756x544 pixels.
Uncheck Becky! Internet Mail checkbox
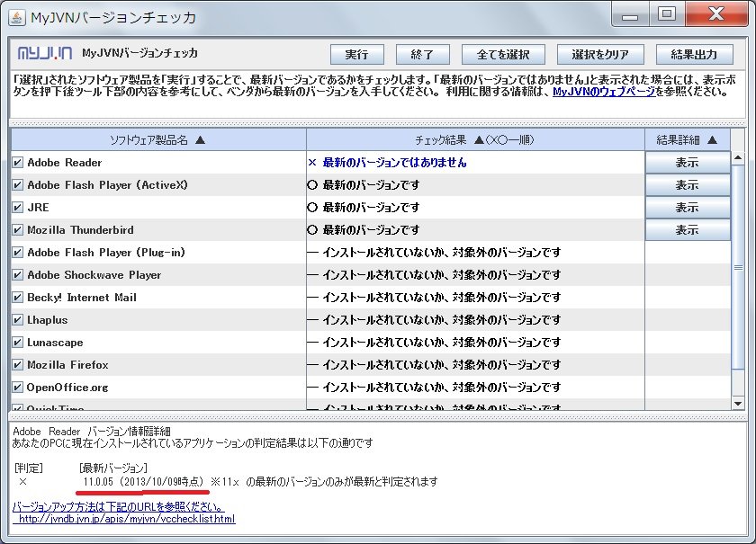click(x=17, y=298)
